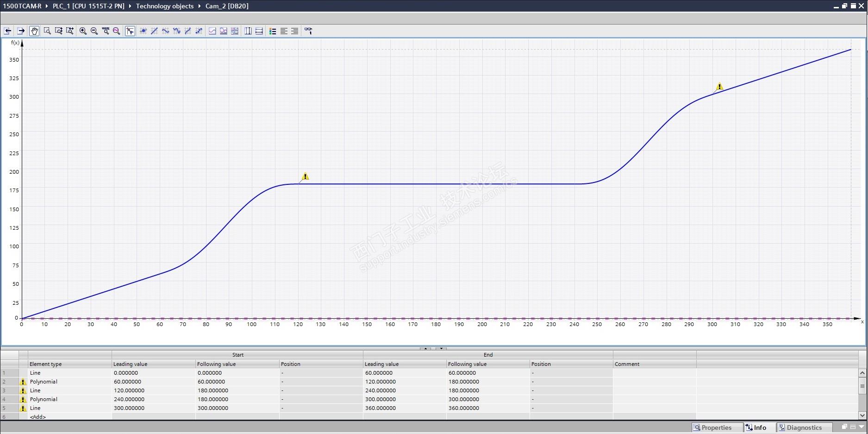The width and height of the screenshot is (868, 434).
Task: Select row 2 Polynomial element type cell
Action: click(x=69, y=382)
